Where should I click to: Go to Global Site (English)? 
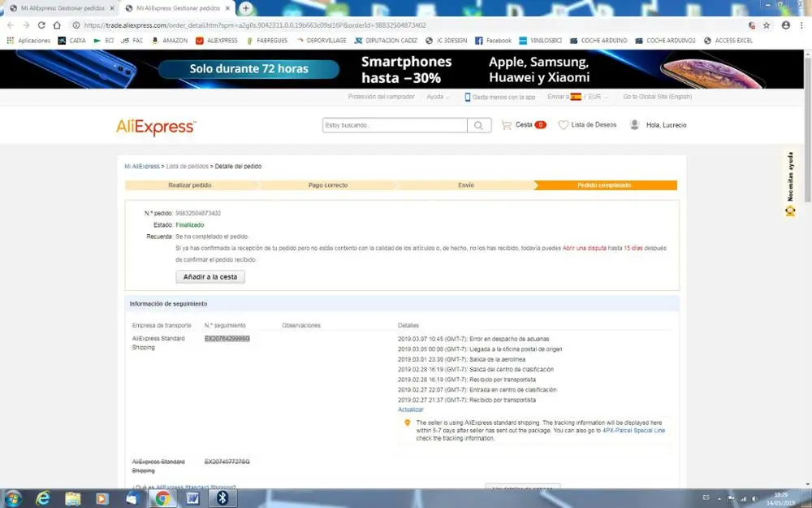click(657, 97)
